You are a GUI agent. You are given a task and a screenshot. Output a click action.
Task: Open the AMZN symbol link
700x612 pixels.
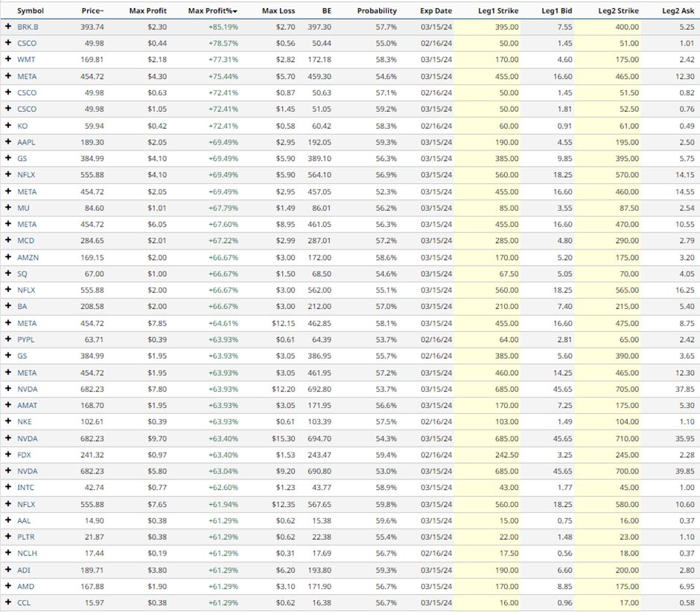(x=28, y=257)
